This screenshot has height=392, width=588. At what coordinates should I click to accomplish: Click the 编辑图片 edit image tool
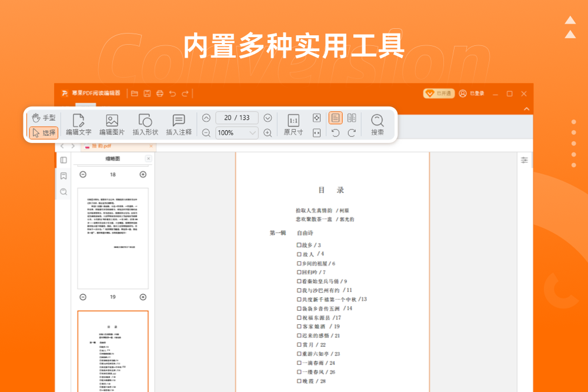pos(112,125)
